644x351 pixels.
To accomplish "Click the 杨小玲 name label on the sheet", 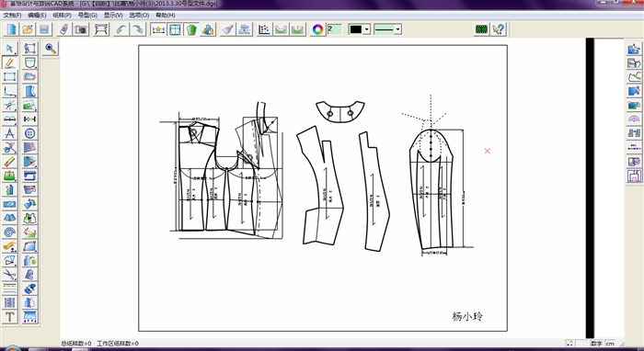I will point(467,316).
